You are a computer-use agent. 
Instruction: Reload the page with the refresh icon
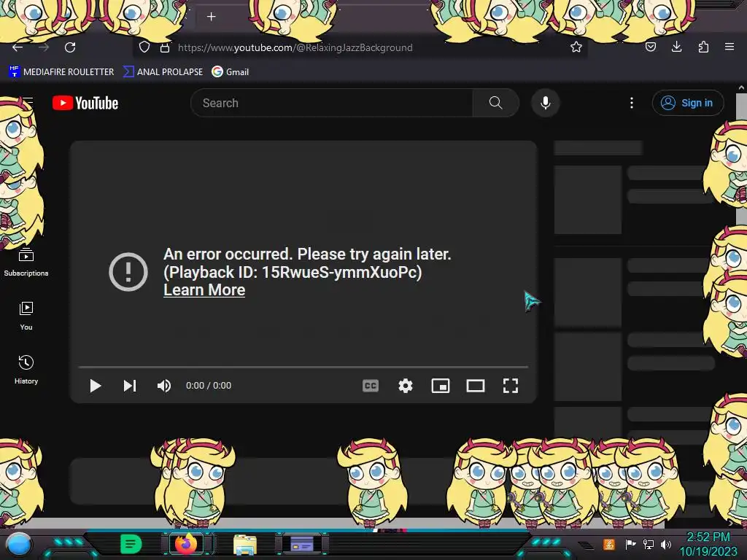click(x=70, y=47)
